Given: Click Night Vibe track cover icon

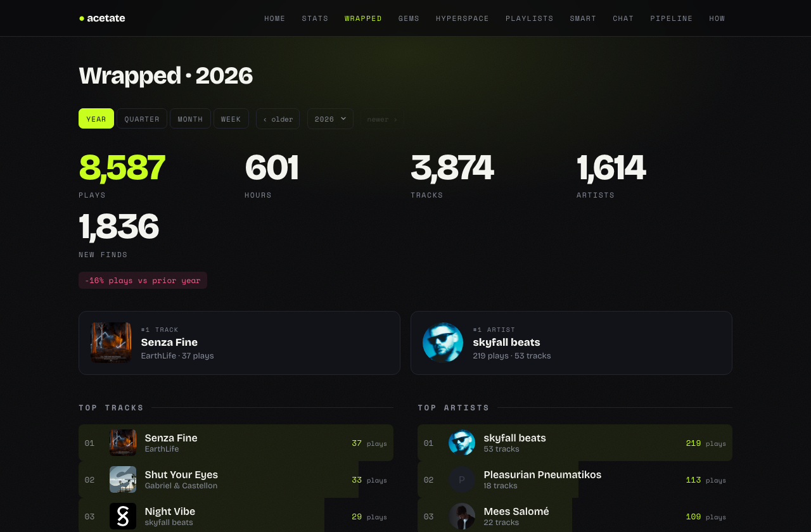Looking at the screenshot, I should click(x=123, y=516).
